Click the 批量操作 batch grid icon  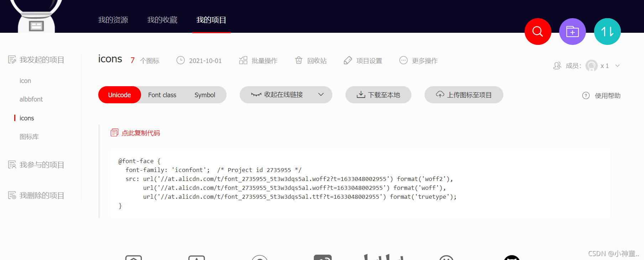pos(243,60)
